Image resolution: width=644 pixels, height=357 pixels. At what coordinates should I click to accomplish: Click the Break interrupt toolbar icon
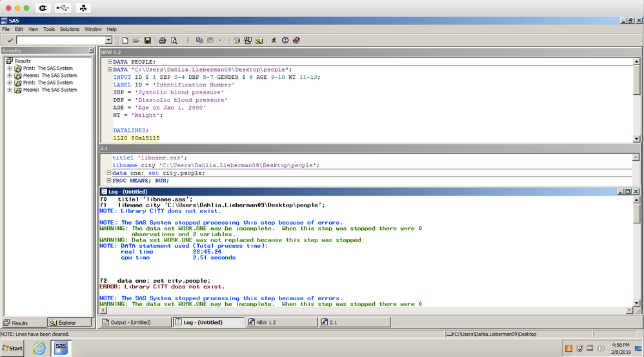click(x=285, y=40)
